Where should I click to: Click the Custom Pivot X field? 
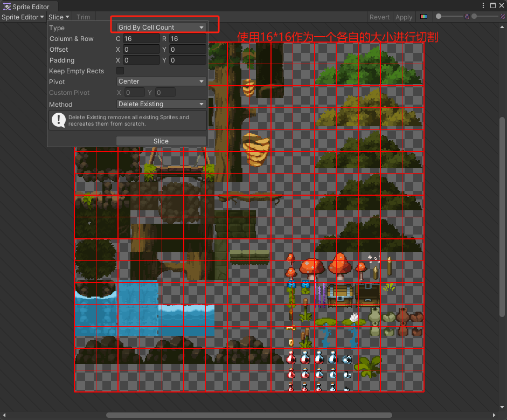pyautogui.click(x=134, y=93)
